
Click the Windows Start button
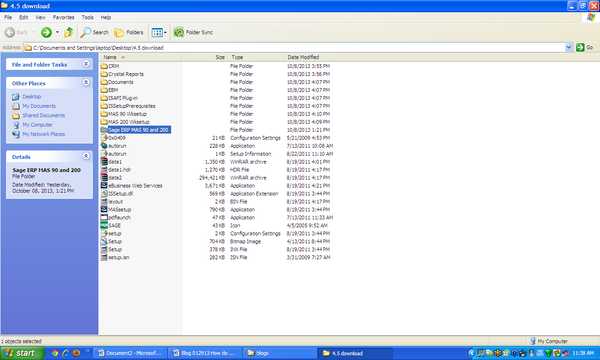pos(22,353)
